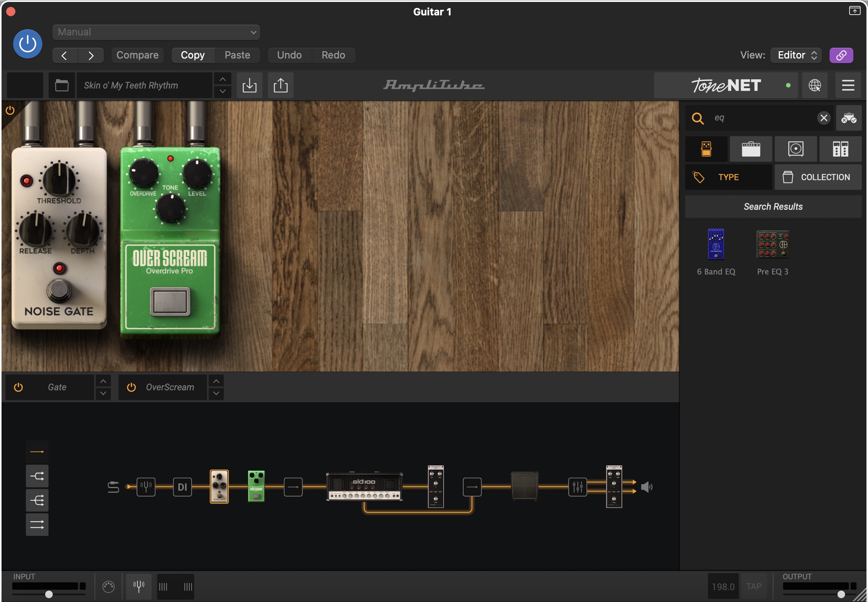Step preset up with the arrow beside preset name
Image resolution: width=868 pixels, height=602 pixels.
click(222, 79)
